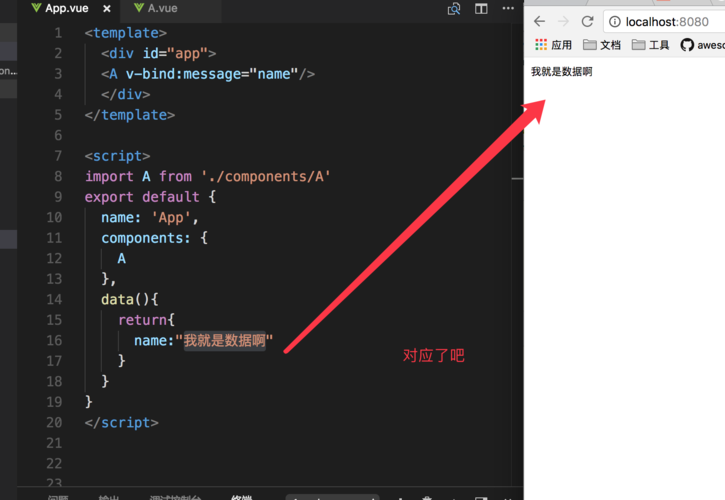Close the App.vue tab

[103, 9]
